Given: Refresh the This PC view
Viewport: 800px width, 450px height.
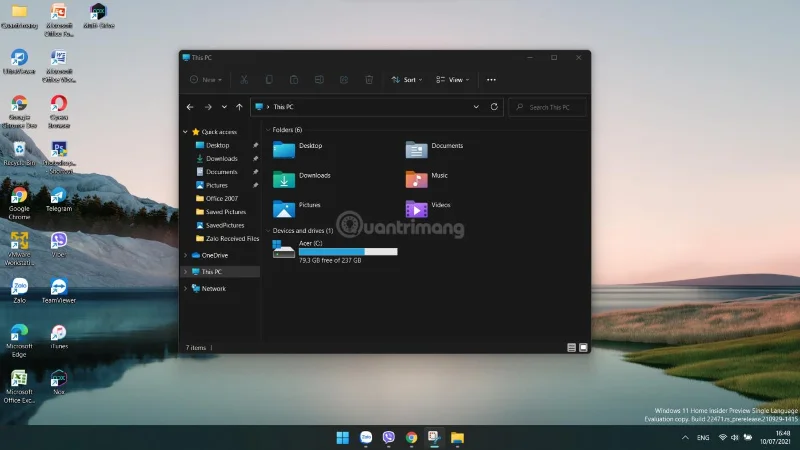Looking at the screenshot, I should coord(494,107).
